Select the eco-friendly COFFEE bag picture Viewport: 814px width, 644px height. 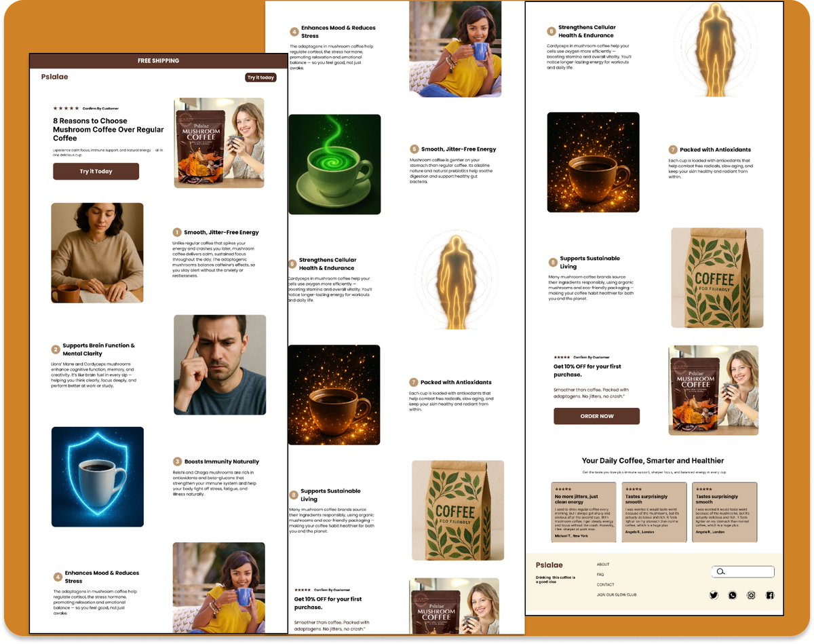coord(716,277)
